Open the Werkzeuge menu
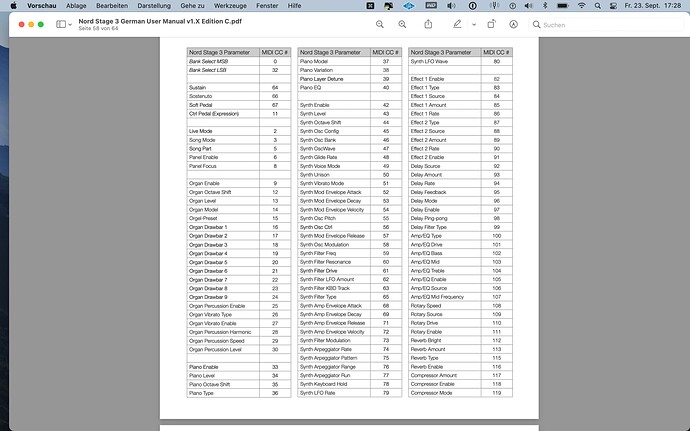Image resolution: width=690 pixels, height=431 pixels. [x=230, y=6]
